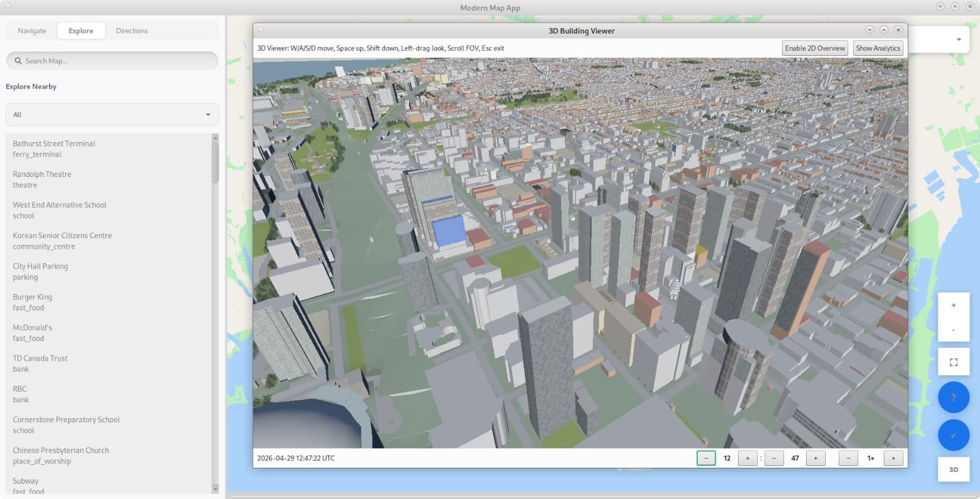Select the Explore tab
This screenshot has width=980, height=499.
click(x=81, y=31)
